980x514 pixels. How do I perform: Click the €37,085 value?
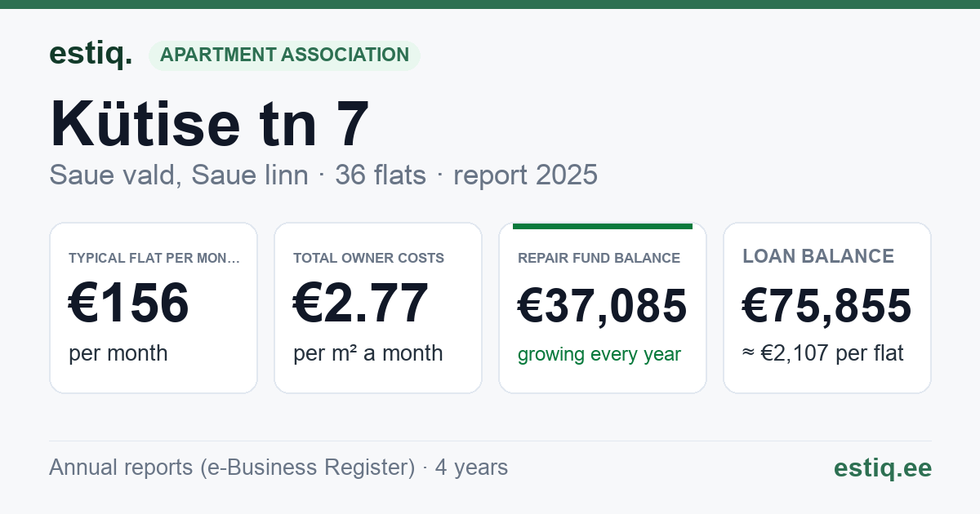(x=603, y=306)
